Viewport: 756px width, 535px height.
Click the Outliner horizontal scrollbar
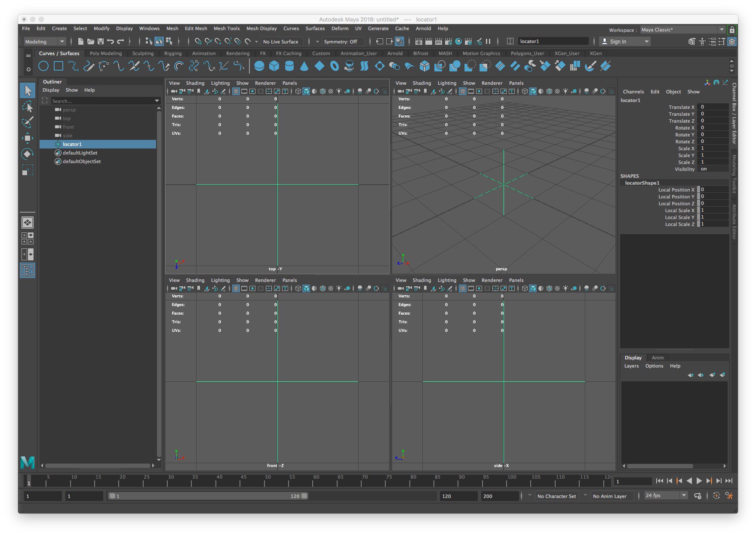click(x=98, y=466)
